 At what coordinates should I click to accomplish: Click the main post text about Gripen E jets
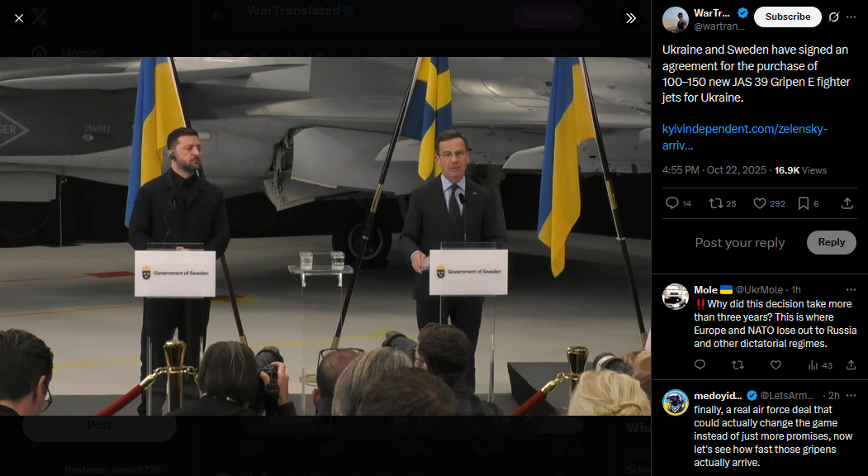coord(757,74)
